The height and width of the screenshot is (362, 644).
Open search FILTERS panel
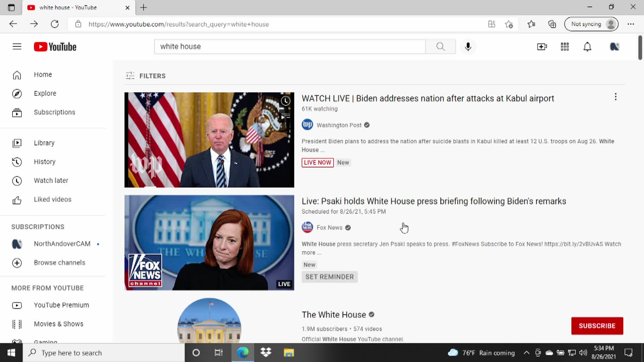tap(146, 76)
